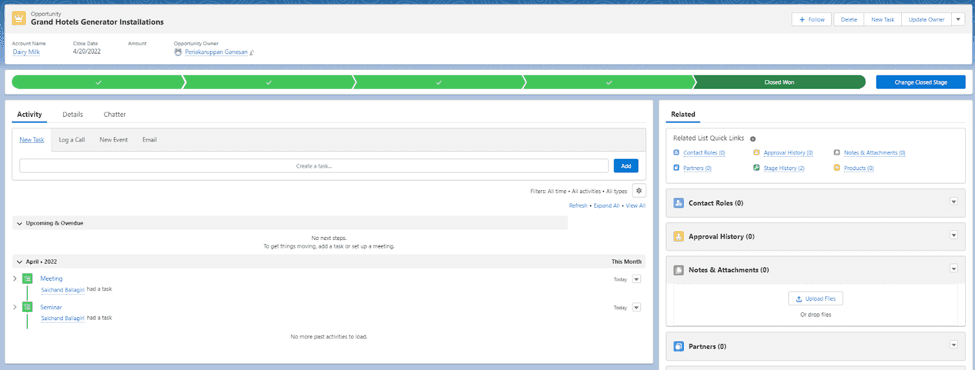Click the Change Closed Stage button
975x370 pixels.
click(x=920, y=82)
